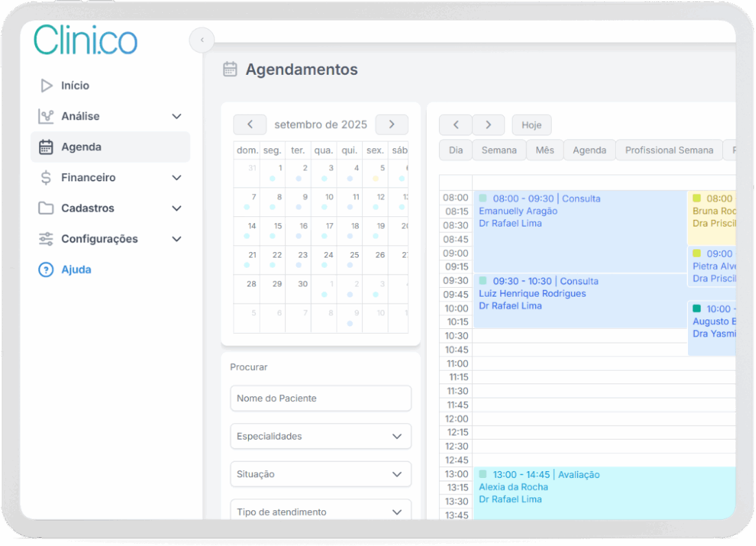Click the Financeiro dollar sign icon
The image size is (756, 546).
[46, 178]
